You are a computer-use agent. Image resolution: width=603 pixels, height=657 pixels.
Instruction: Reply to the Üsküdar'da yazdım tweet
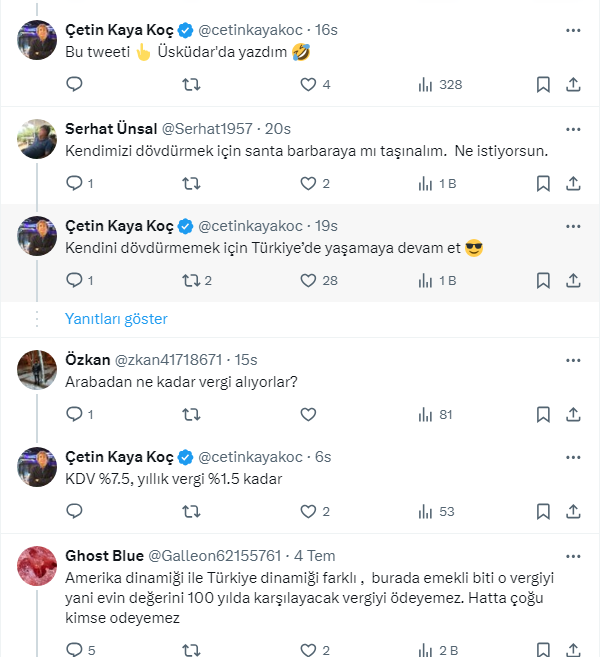pyautogui.click(x=74, y=85)
